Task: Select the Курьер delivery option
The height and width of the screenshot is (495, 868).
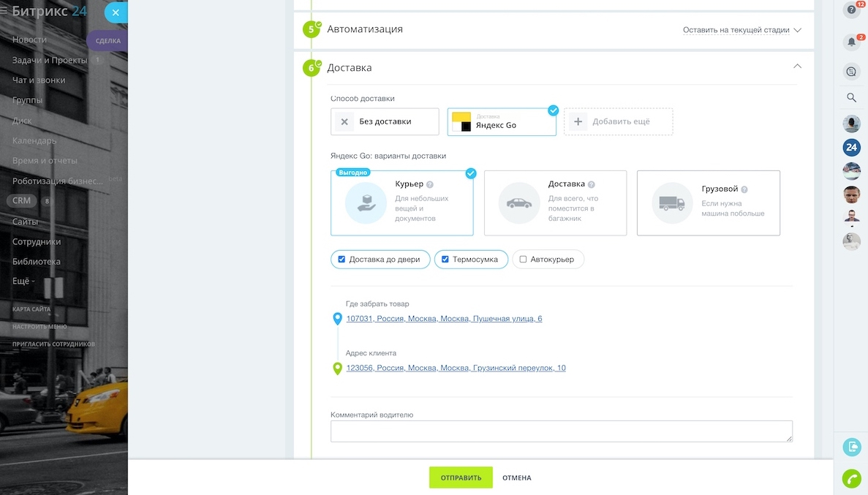Action: [x=402, y=201]
